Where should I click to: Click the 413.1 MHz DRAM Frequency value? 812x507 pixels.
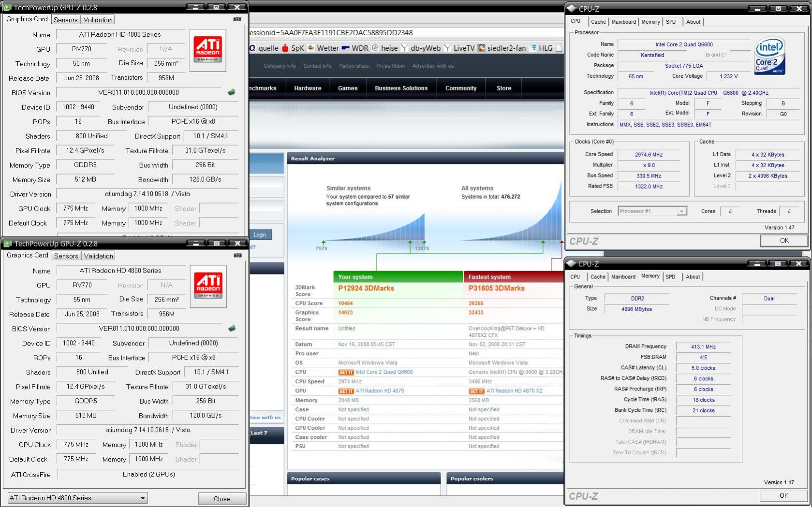pos(703,347)
